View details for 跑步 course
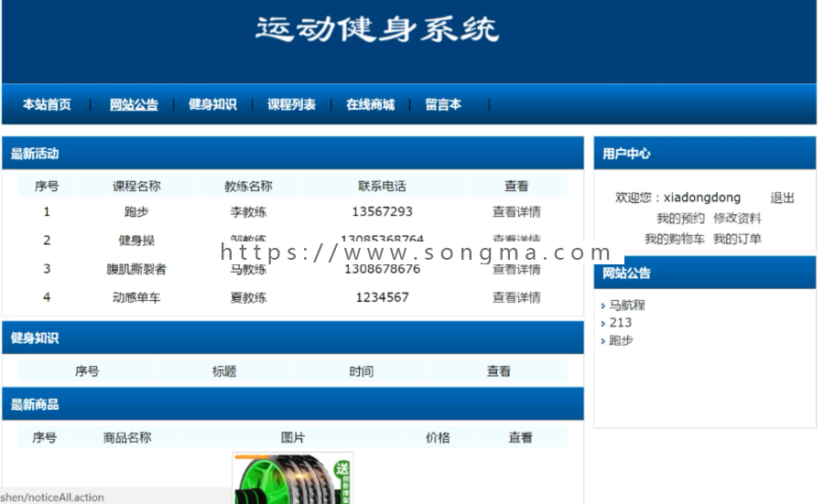 tap(516, 211)
